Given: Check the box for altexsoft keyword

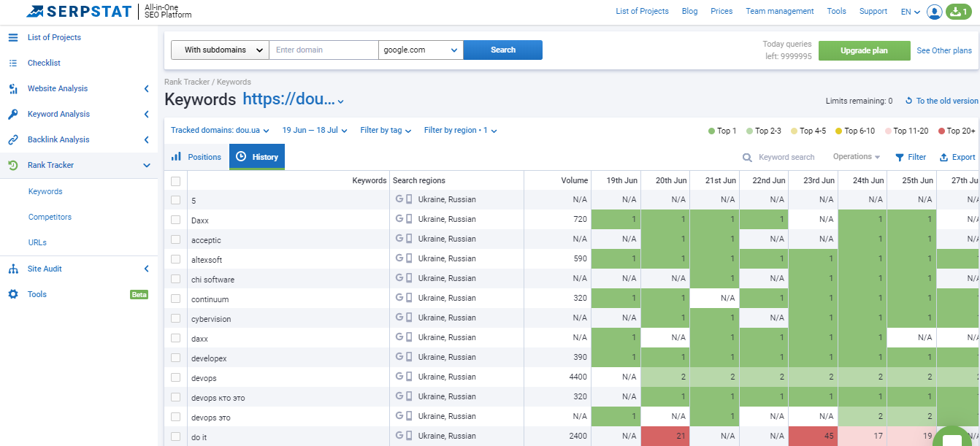Looking at the screenshot, I should point(175,259).
